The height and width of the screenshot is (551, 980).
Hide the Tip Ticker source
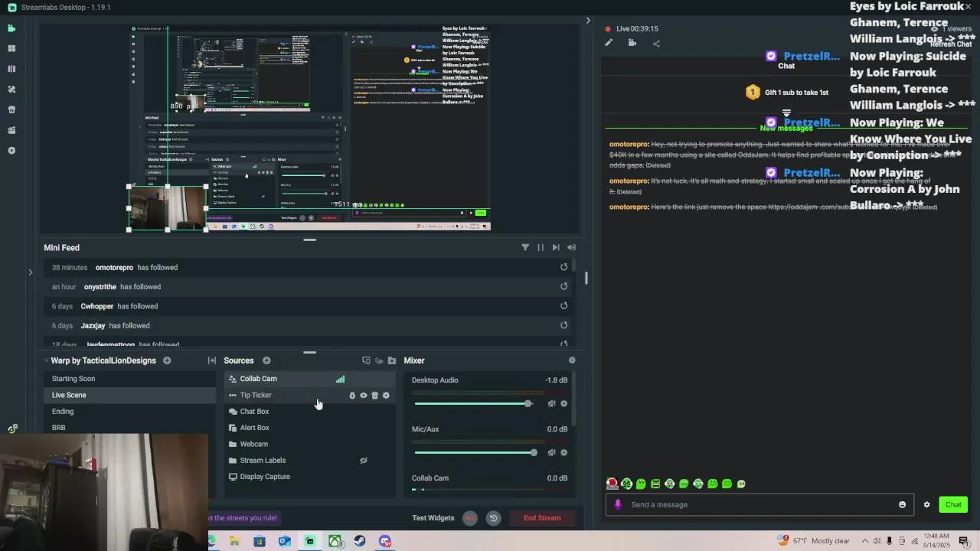pyautogui.click(x=364, y=396)
